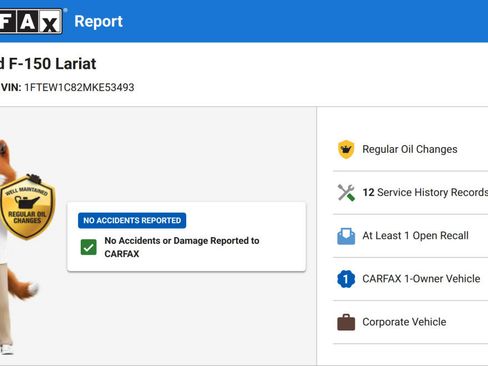Click the Report header title
The height and width of the screenshot is (366, 488).
pyautogui.click(x=99, y=22)
